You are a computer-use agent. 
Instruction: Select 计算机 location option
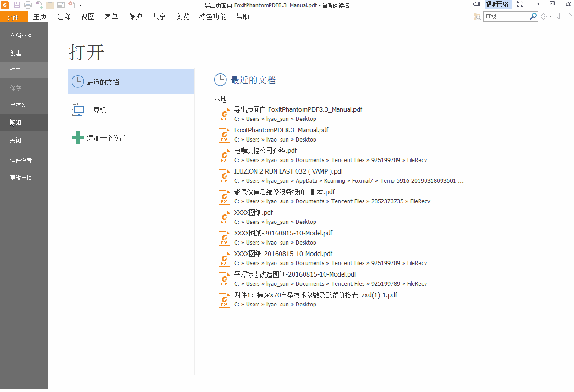click(131, 110)
